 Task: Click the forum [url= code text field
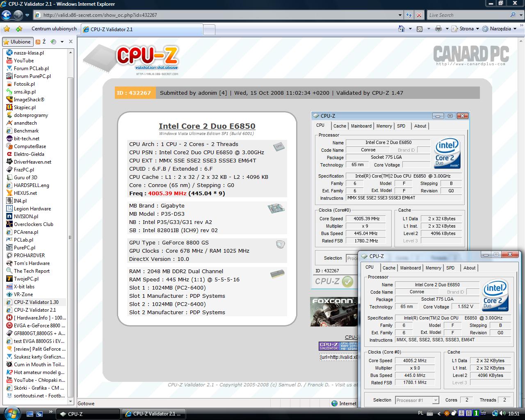click(338, 357)
